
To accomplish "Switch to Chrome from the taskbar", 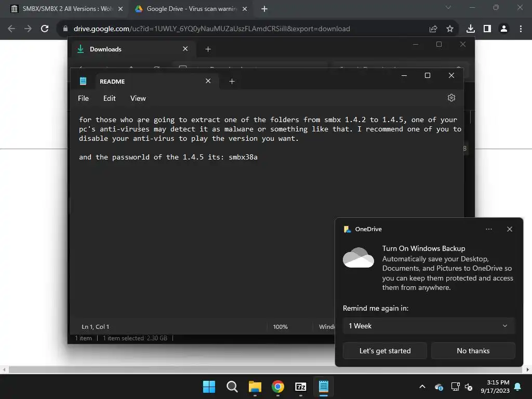I will tap(278, 387).
